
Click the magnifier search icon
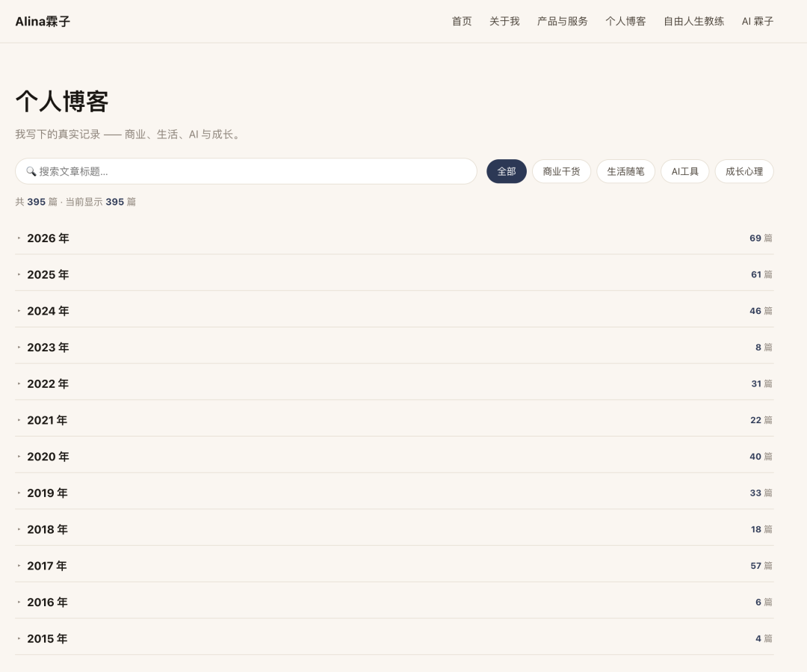[31, 171]
